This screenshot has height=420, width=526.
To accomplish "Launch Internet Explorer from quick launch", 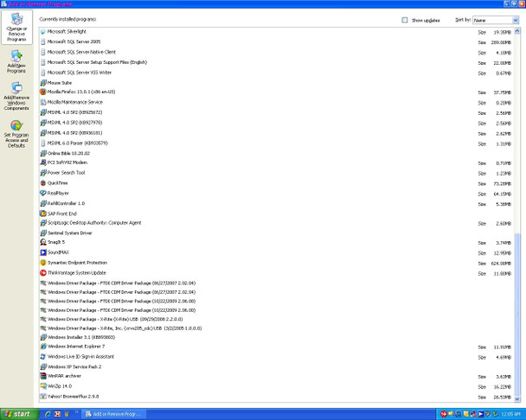I will click(x=48, y=414).
